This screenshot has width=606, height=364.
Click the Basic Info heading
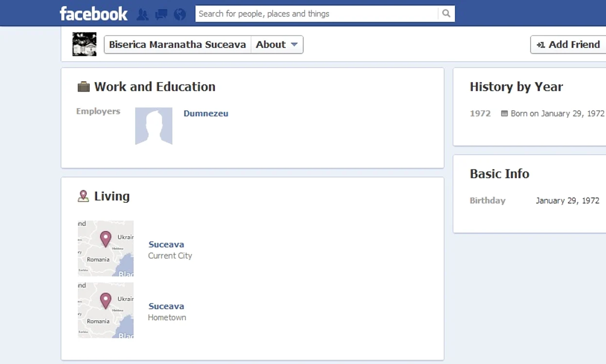(500, 174)
